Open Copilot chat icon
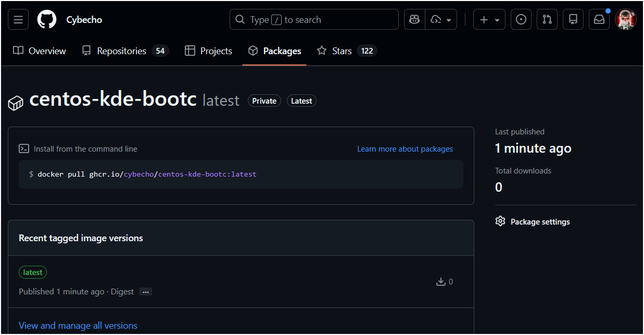This screenshot has width=644, height=335. [x=415, y=20]
